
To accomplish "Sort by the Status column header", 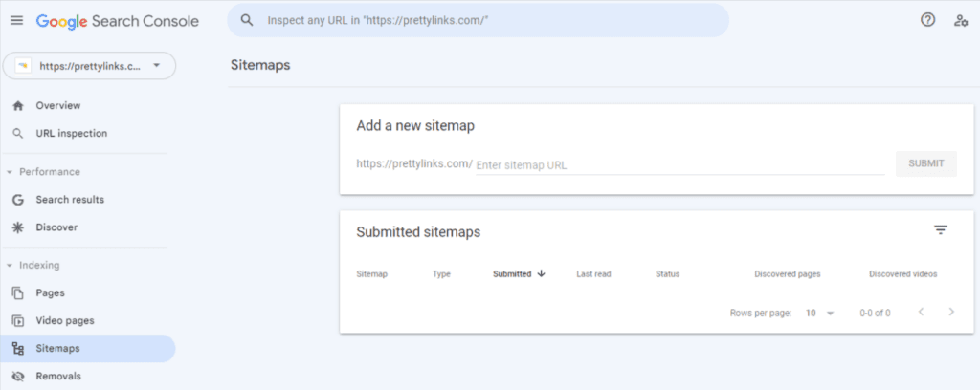I will pos(667,274).
